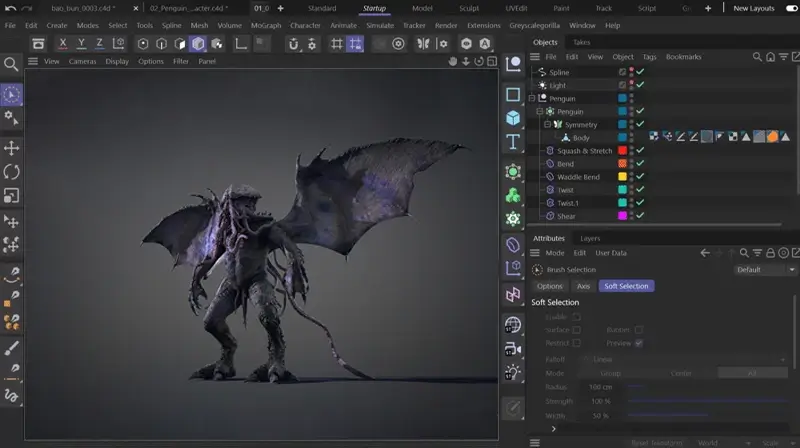Toggle the Twist deformer enable checkmark
Image resolution: width=800 pixels, height=448 pixels.
pos(640,189)
